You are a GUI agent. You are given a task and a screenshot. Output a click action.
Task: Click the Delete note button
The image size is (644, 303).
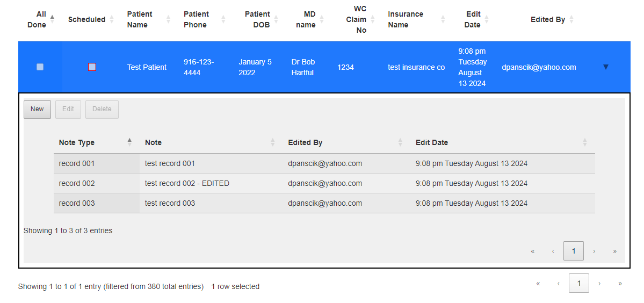click(x=102, y=109)
